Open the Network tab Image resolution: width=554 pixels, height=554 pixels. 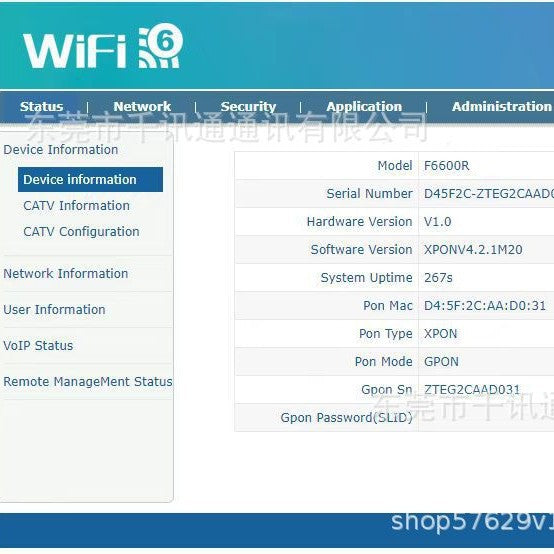(x=142, y=106)
